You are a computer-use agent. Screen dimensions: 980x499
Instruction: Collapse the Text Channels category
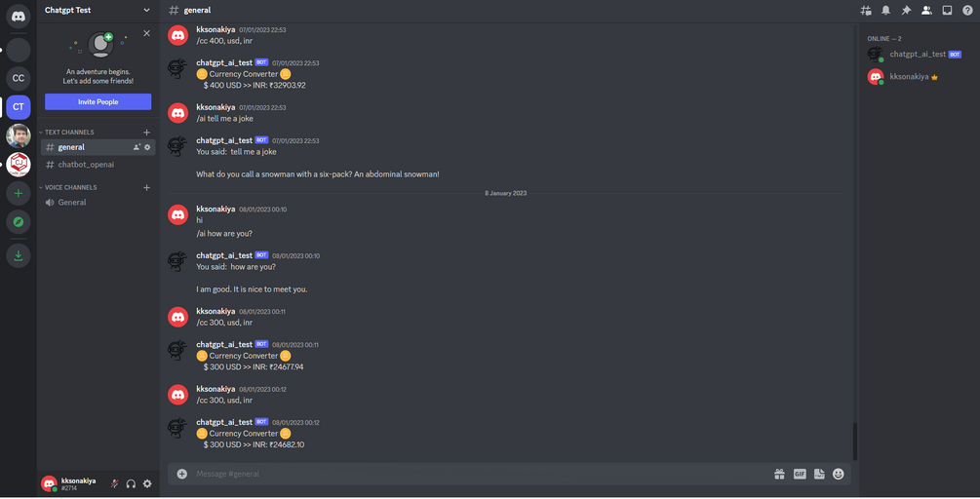point(67,133)
